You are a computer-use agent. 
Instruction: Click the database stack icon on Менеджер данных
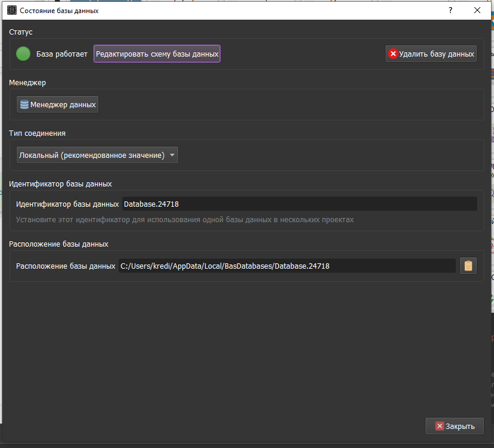tap(24, 104)
